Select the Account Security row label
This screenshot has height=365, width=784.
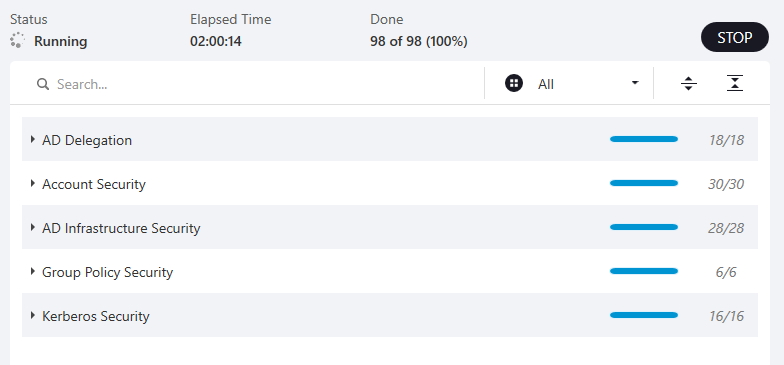(94, 184)
